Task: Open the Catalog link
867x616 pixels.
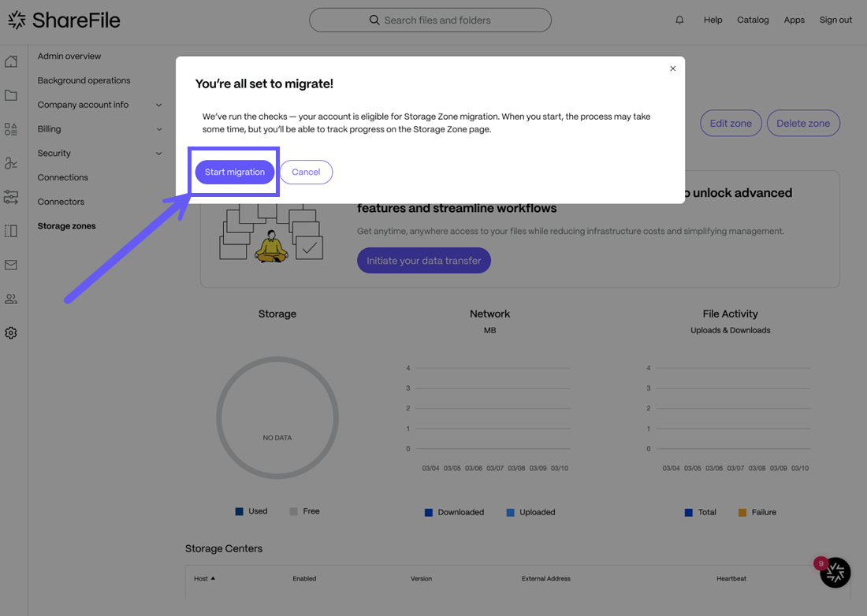Action: click(753, 20)
